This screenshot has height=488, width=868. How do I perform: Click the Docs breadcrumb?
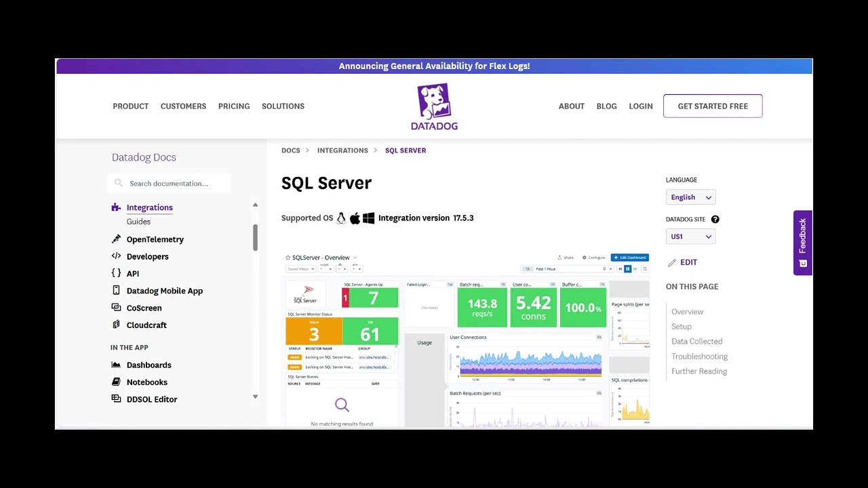(x=290, y=150)
